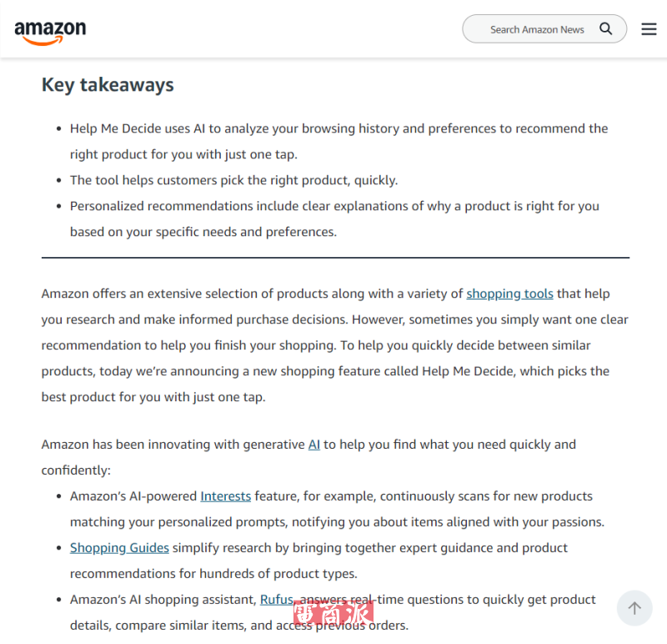Click the Amazon logo

click(x=50, y=32)
